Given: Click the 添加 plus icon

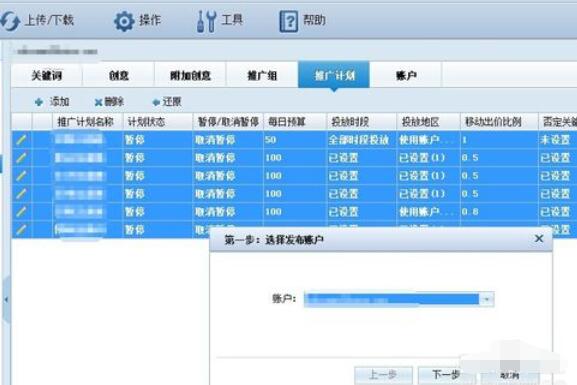Looking at the screenshot, I should 39,102.
